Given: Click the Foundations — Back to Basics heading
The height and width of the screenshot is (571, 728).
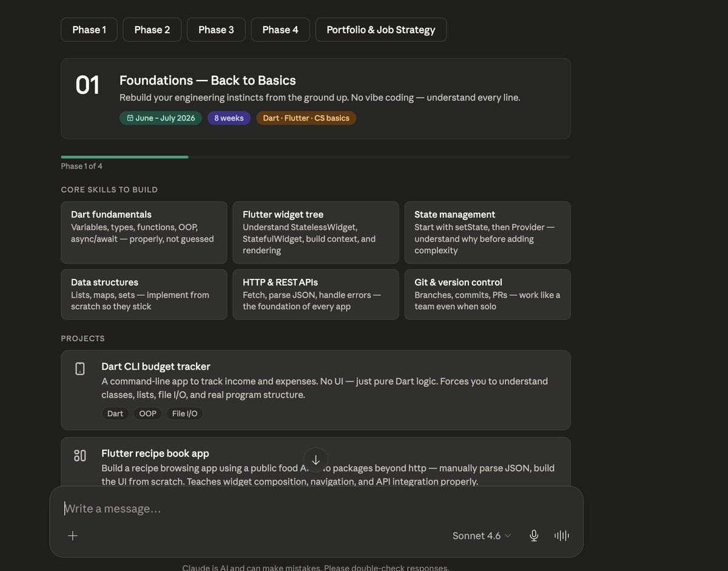Looking at the screenshot, I should (207, 81).
